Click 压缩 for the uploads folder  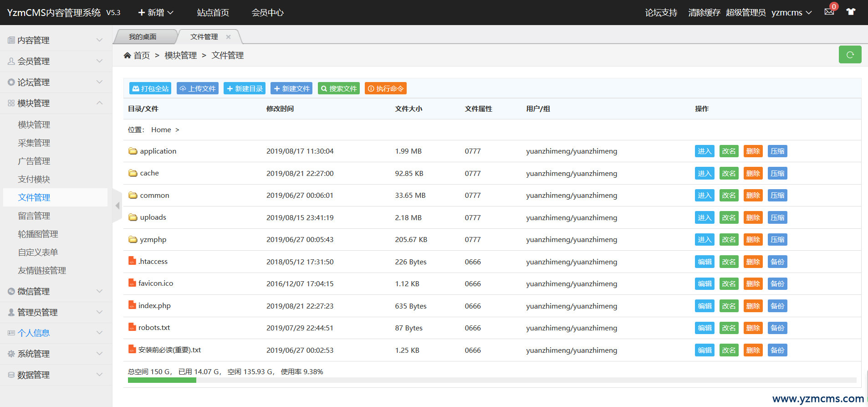777,218
